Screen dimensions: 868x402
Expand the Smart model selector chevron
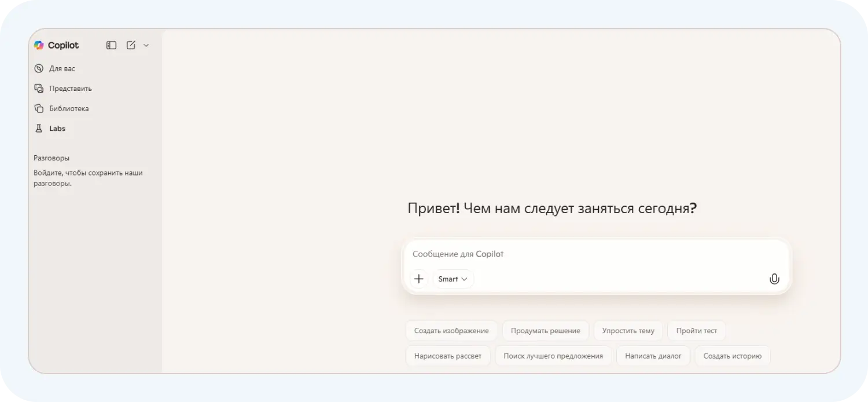[x=462, y=279]
